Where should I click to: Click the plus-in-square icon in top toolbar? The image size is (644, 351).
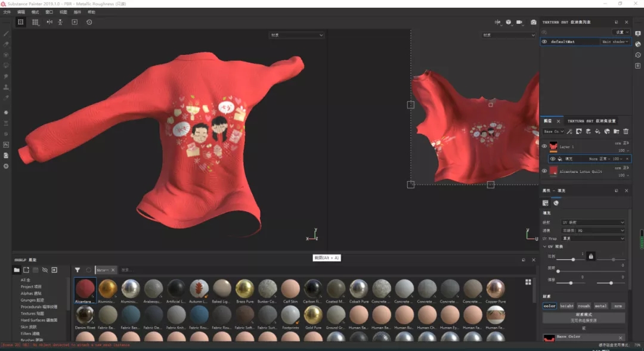point(75,22)
